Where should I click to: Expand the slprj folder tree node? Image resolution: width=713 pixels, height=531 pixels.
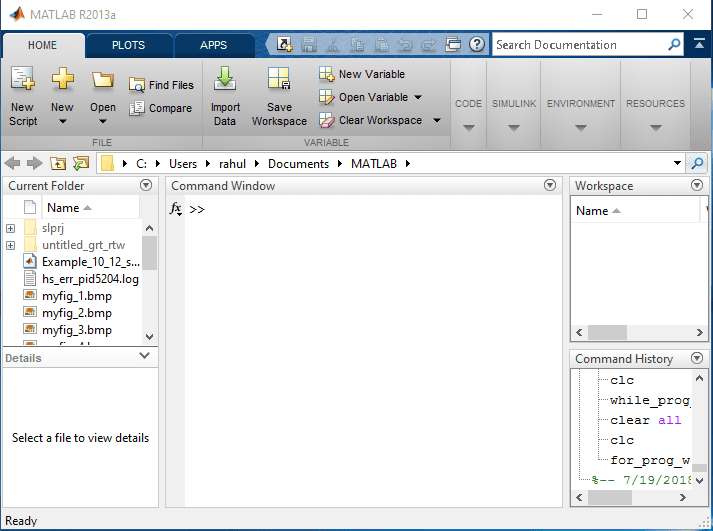(10, 229)
